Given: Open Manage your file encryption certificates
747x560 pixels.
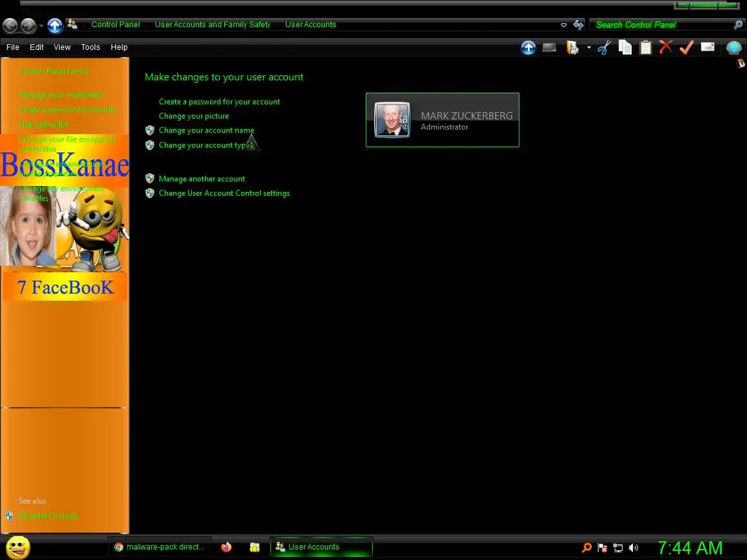Looking at the screenshot, I should coord(67,144).
